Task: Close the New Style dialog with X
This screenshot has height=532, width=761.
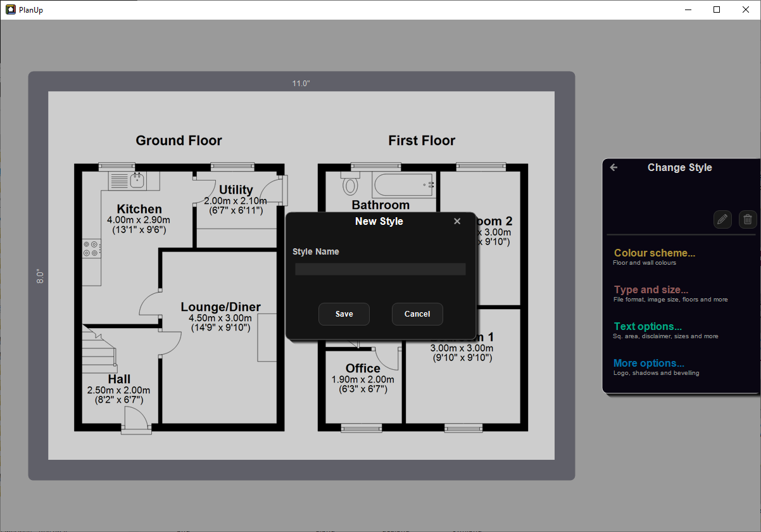Action: (x=457, y=221)
